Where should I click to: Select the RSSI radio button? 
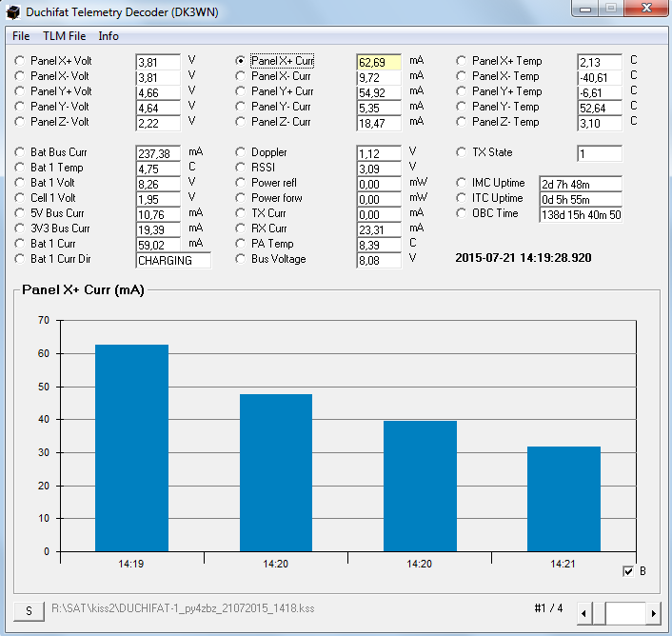[241, 168]
